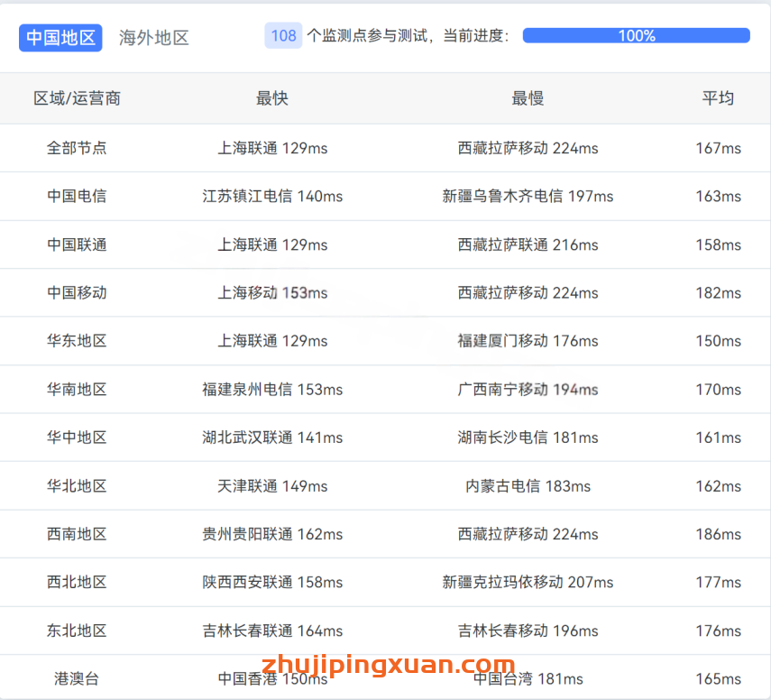Switch to the 海外地区 tab
771x700 pixels.
(154, 38)
